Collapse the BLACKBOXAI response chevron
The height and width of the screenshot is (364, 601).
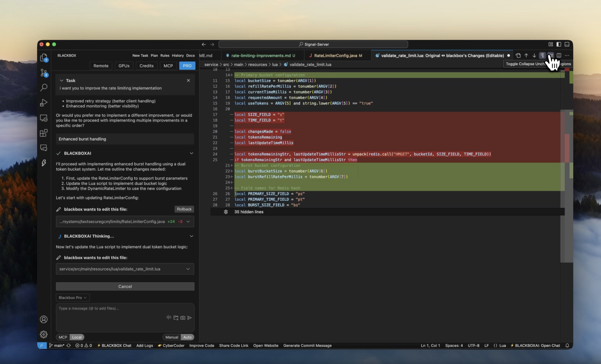click(192, 153)
